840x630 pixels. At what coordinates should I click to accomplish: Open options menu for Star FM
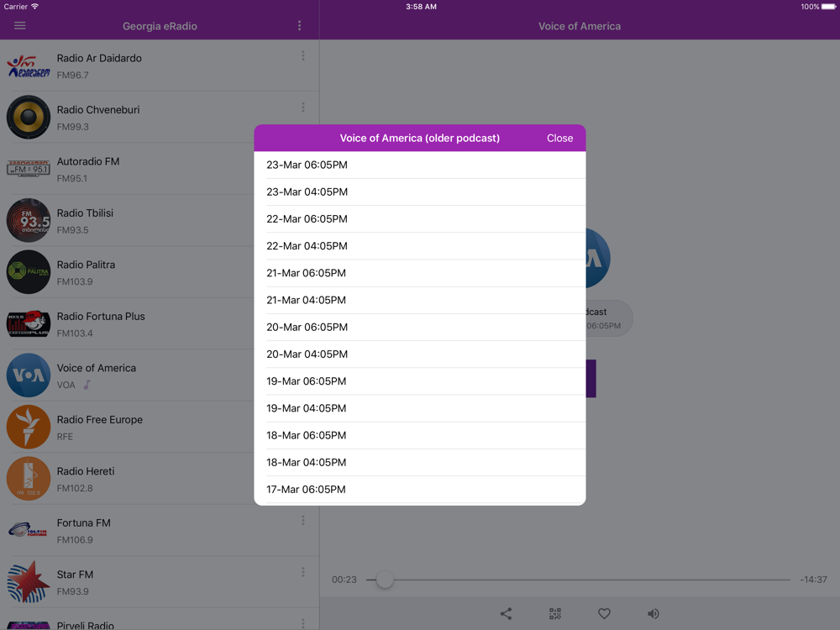pyautogui.click(x=302, y=572)
